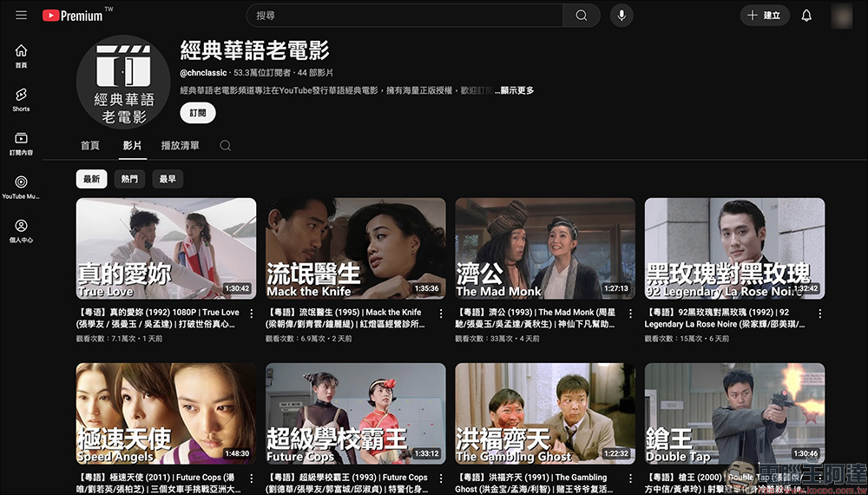Click the search magnifier button
The height and width of the screenshot is (495, 868).
pyautogui.click(x=582, y=16)
